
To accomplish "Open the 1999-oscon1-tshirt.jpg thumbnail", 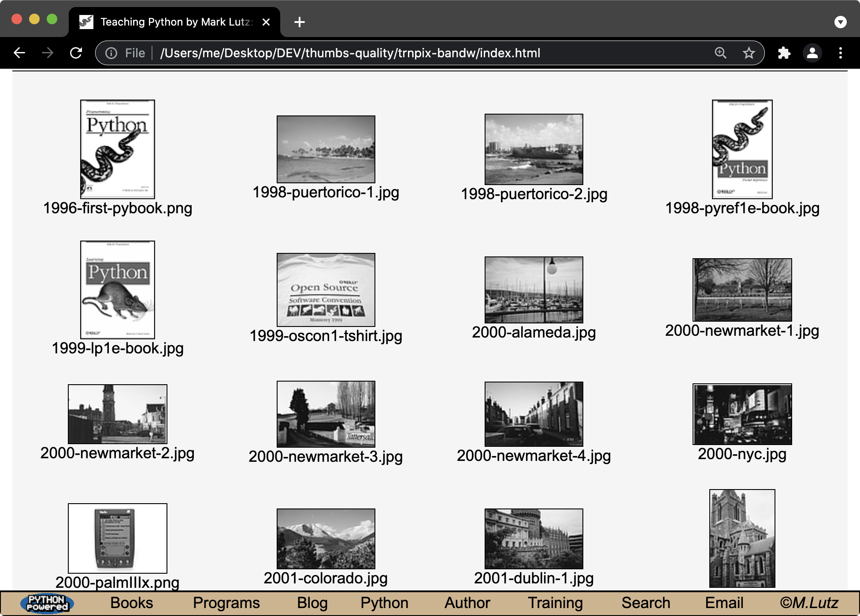I will 326,289.
